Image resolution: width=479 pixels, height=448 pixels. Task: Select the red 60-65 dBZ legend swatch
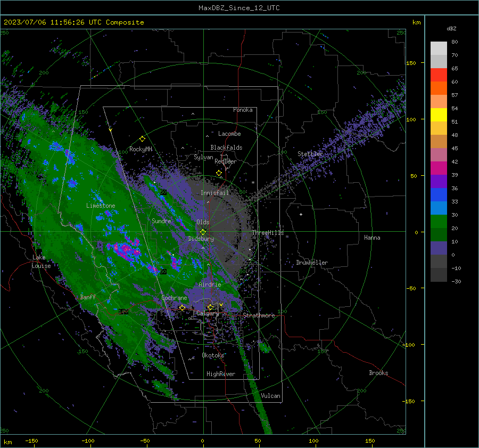pyautogui.click(x=439, y=75)
